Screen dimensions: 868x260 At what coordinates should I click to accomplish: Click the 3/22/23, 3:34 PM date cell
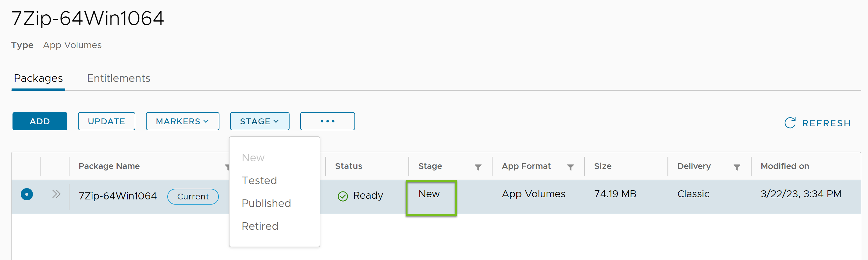click(x=801, y=194)
